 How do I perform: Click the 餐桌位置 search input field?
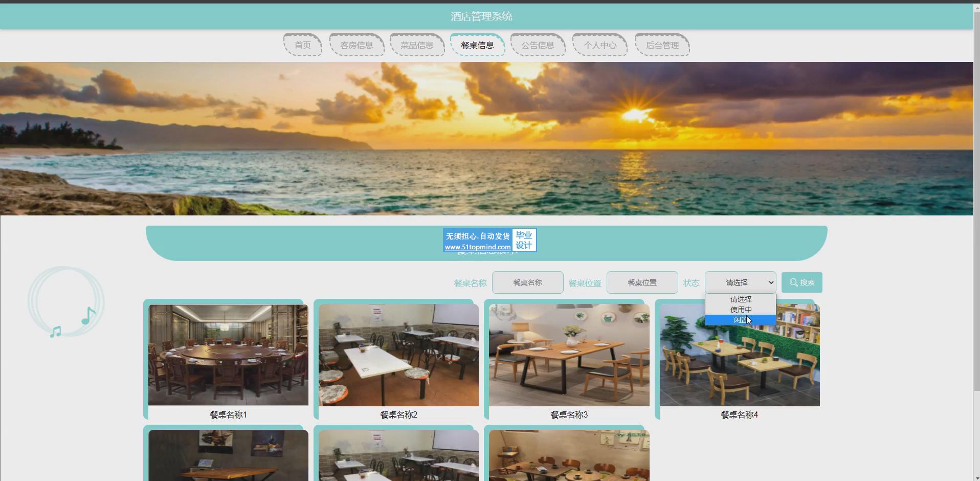point(642,282)
